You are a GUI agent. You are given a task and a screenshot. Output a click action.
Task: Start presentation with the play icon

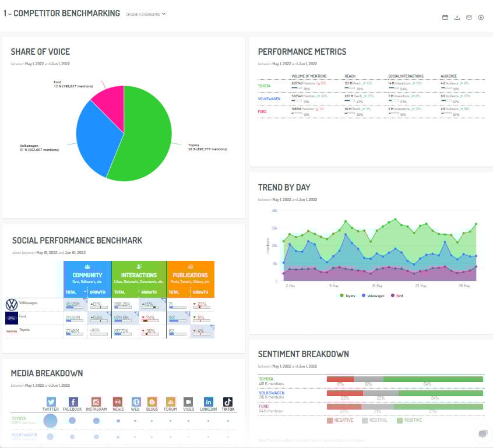point(481,17)
